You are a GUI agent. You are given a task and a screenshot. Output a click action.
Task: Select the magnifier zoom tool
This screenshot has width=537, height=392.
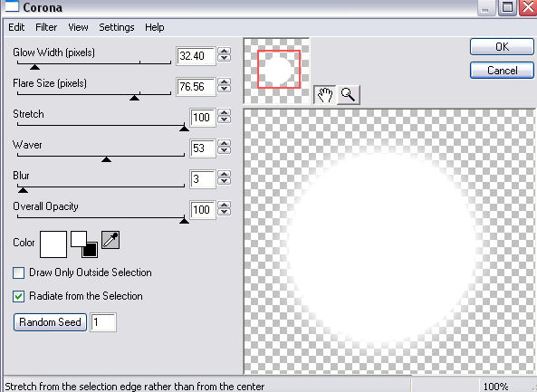pos(349,94)
